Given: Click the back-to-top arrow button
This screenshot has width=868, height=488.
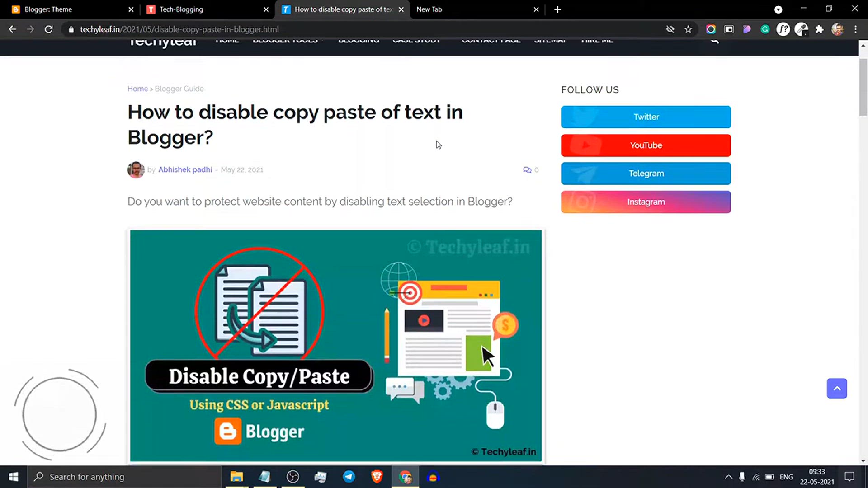Looking at the screenshot, I should 837,389.
